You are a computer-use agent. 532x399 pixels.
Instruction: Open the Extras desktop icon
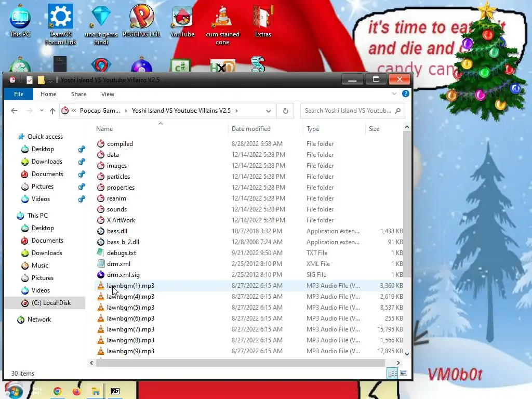pyautogui.click(x=263, y=20)
